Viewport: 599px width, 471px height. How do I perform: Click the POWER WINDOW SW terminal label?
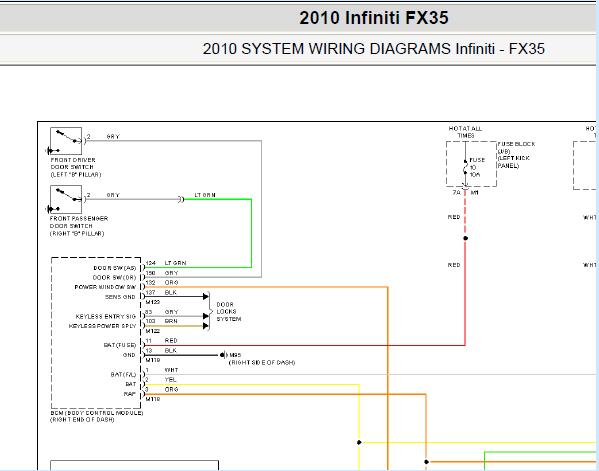pos(105,287)
